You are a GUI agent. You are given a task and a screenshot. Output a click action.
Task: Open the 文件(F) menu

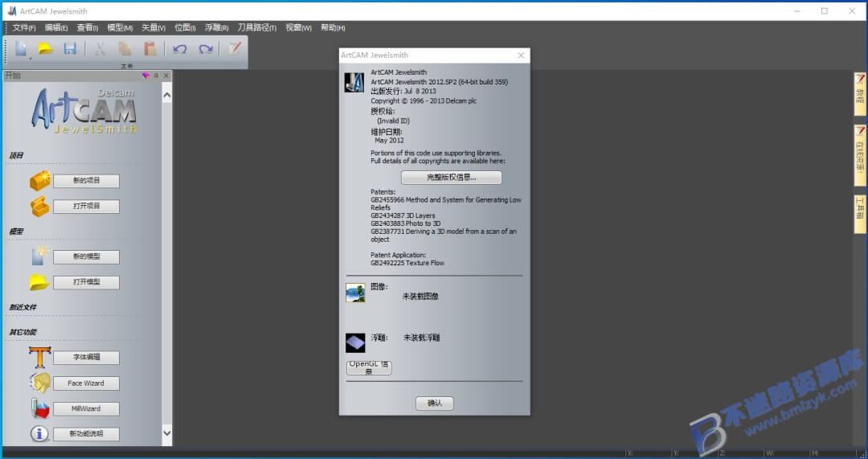coord(24,27)
